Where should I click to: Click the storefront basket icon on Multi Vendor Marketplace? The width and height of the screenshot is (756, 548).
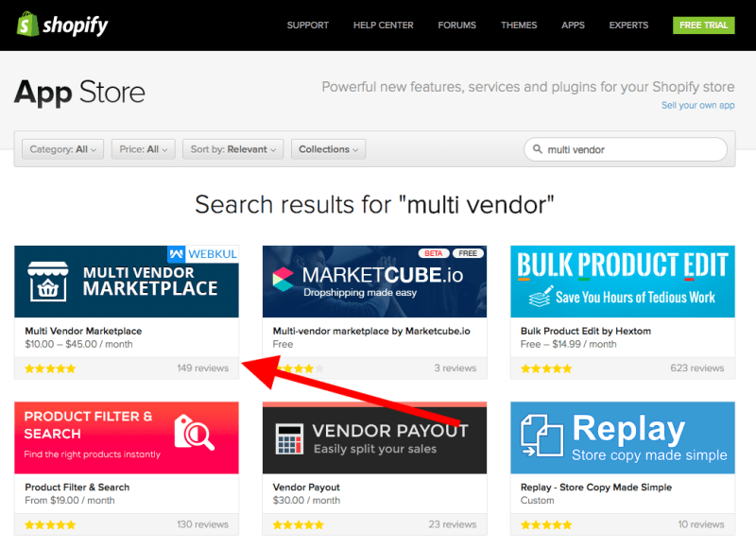[47, 281]
